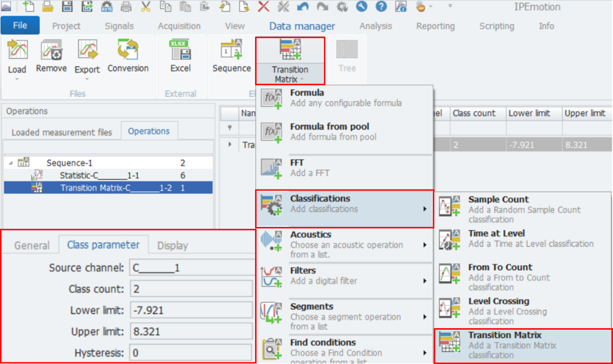The height and width of the screenshot is (364, 613).
Task: Print using the printer icon
Action: [x=126, y=6]
